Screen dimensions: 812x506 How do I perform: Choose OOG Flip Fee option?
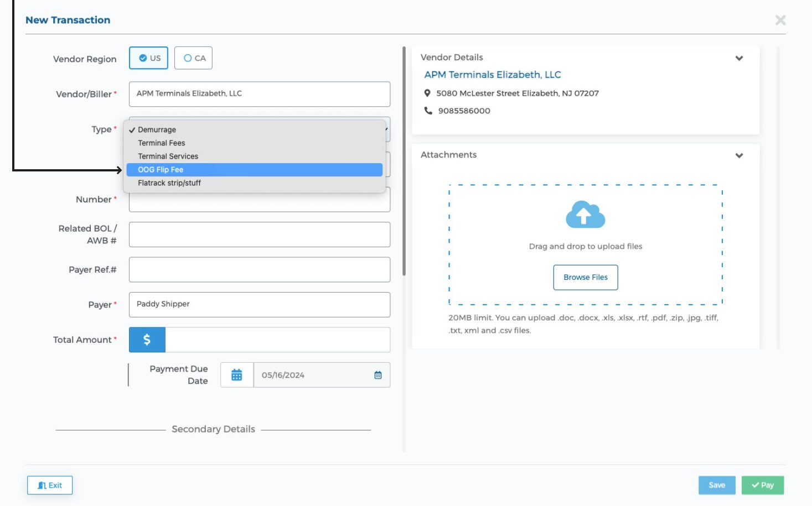(255, 170)
